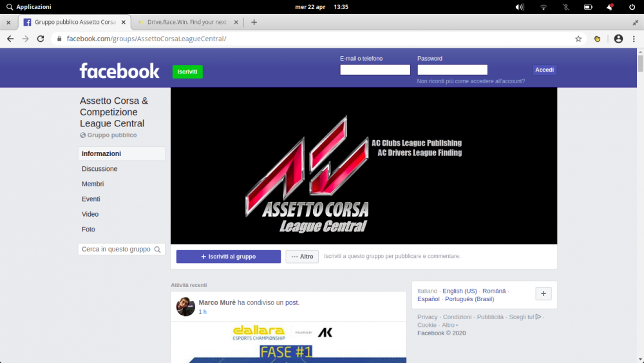The width and height of the screenshot is (644, 363).
Task: Open the date and time clock
Action: pyautogui.click(x=321, y=7)
